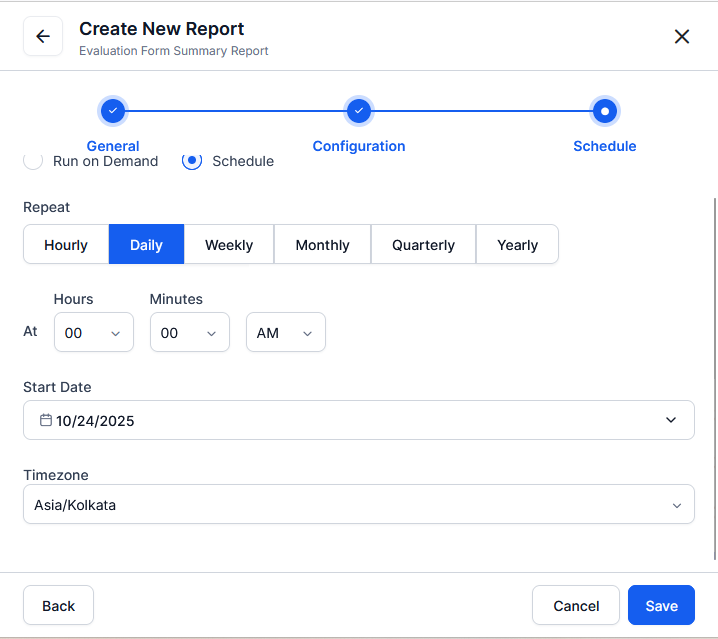This screenshot has height=639, width=718.
Task: Select the Run on Demand radio button
Action: pos(33,160)
